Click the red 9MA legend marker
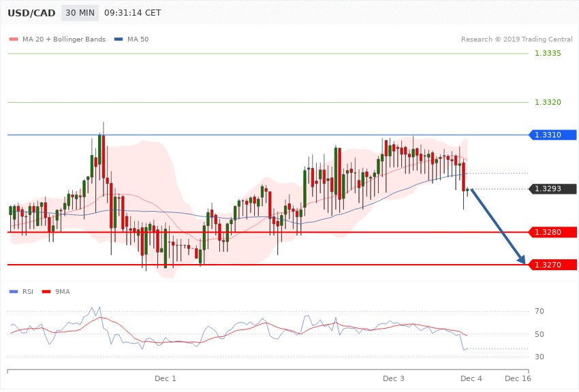The height and width of the screenshot is (392, 579). click(46, 292)
